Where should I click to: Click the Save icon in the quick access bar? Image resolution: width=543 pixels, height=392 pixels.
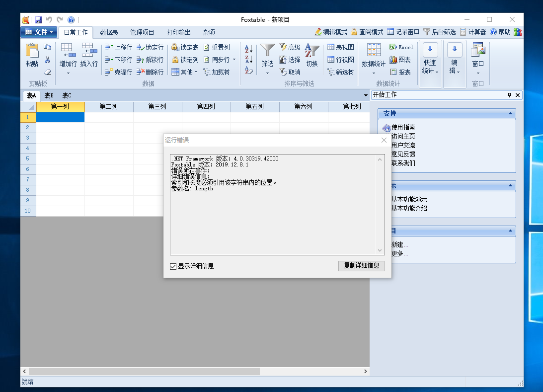tap(38, 20)
